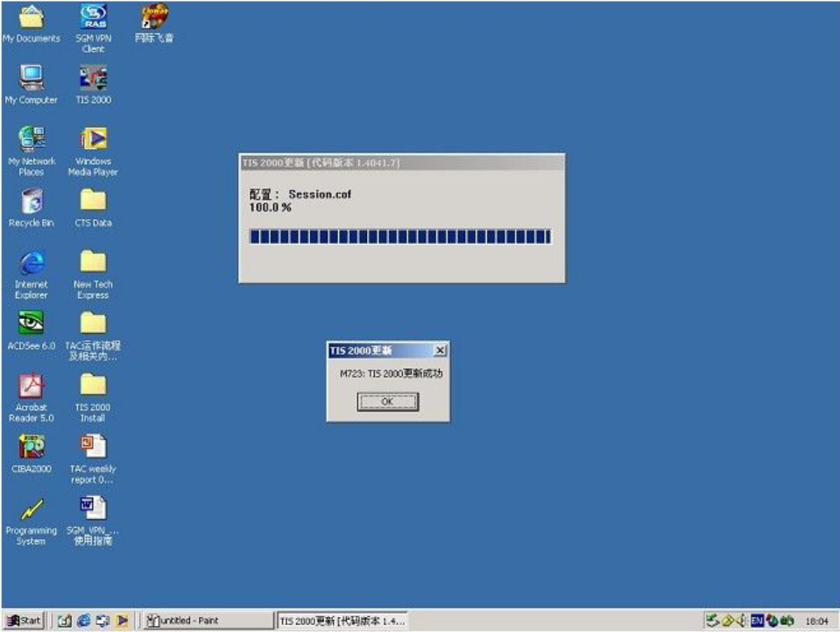Click the 100.0 % progress text
840x632 pixels.
click(270, 208)
